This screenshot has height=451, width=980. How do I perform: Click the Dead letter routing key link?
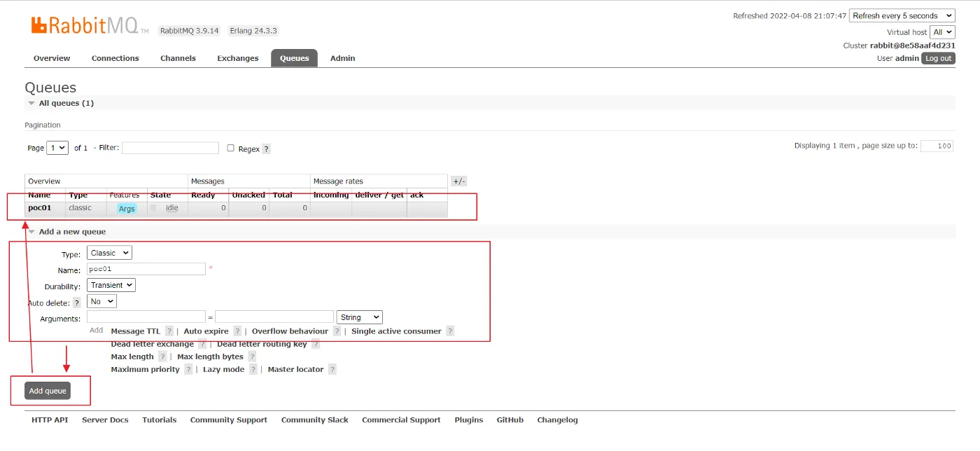click(x=262, y=344)
